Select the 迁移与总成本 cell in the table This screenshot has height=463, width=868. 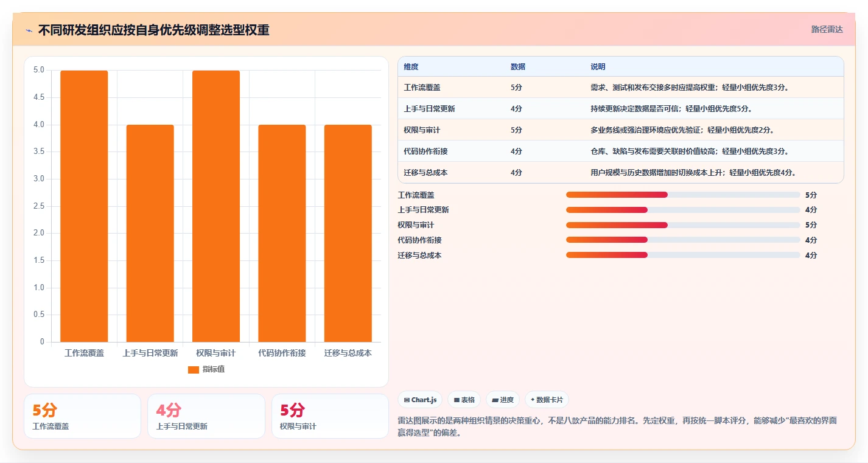425,173
